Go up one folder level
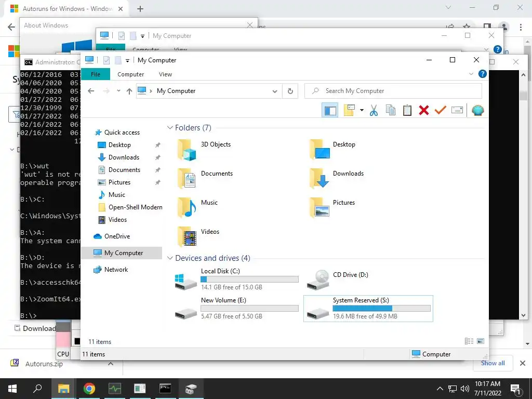 [129, 91]
